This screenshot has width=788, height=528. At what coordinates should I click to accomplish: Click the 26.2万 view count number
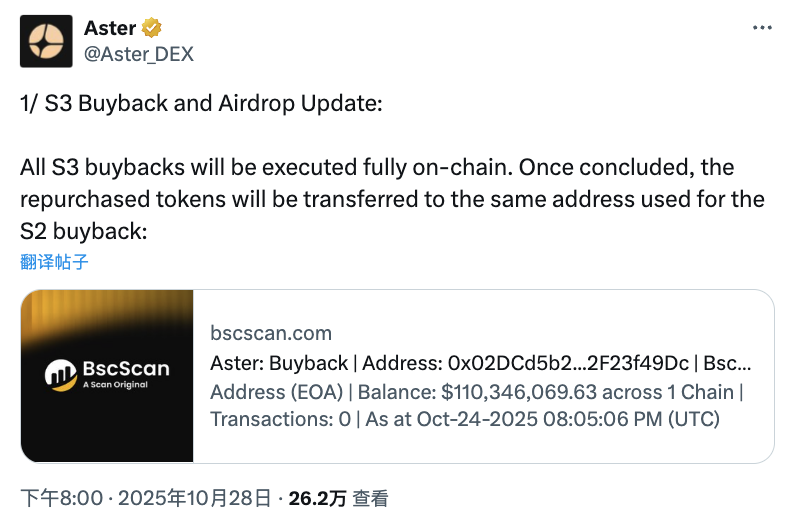pos(311,498)
